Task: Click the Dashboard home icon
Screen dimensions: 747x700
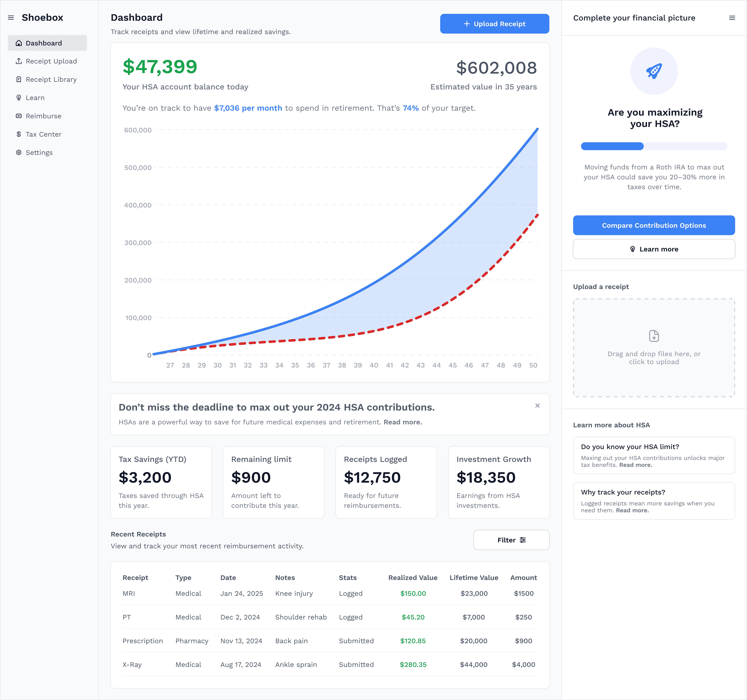Action: point(19,43)
